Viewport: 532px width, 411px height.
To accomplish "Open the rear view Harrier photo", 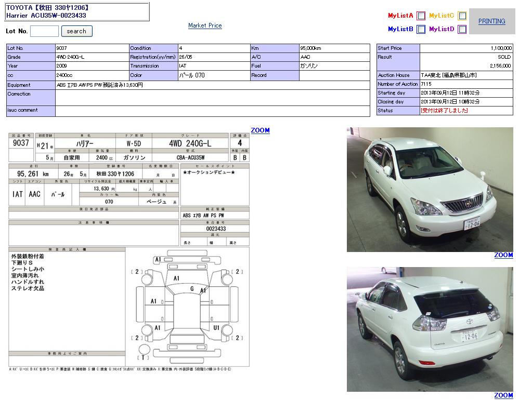I will click(x=430, y=329).
